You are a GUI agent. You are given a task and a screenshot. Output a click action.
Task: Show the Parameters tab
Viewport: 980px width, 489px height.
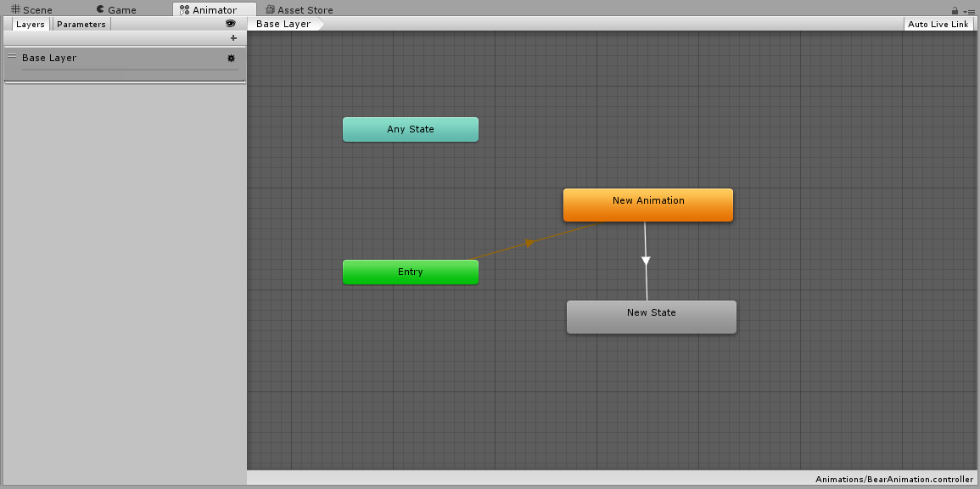(81, 24)
